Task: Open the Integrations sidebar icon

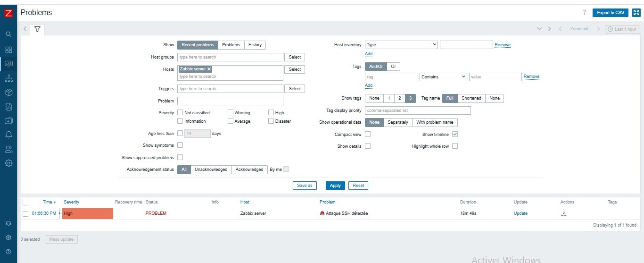Action: 8,238
